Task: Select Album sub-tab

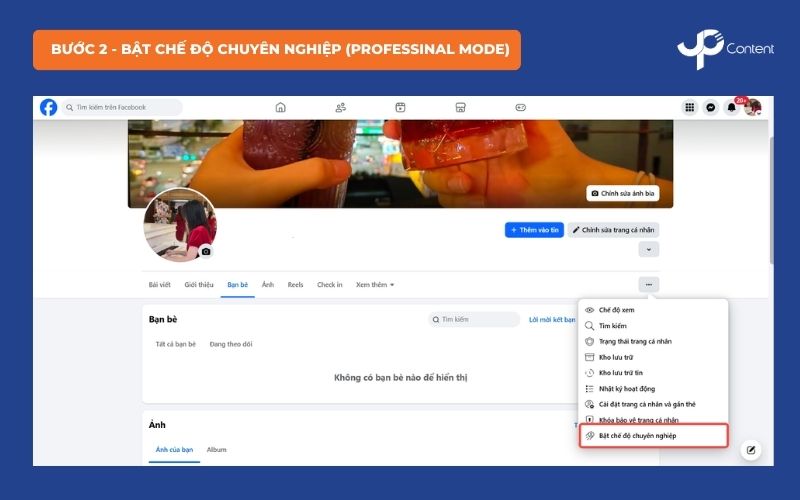Action: (216, 450)
